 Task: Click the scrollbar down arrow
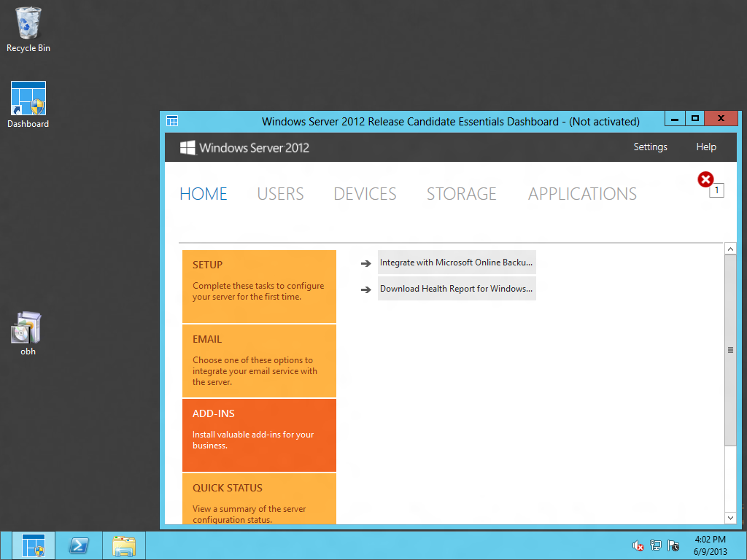coord(730,518)
